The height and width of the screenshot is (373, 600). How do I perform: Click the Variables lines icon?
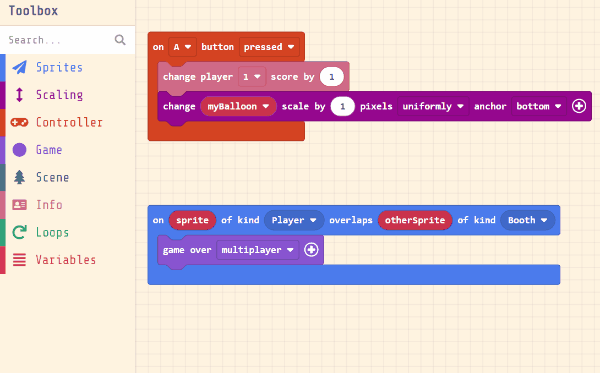pyautogui.click(x=20, y=260)
